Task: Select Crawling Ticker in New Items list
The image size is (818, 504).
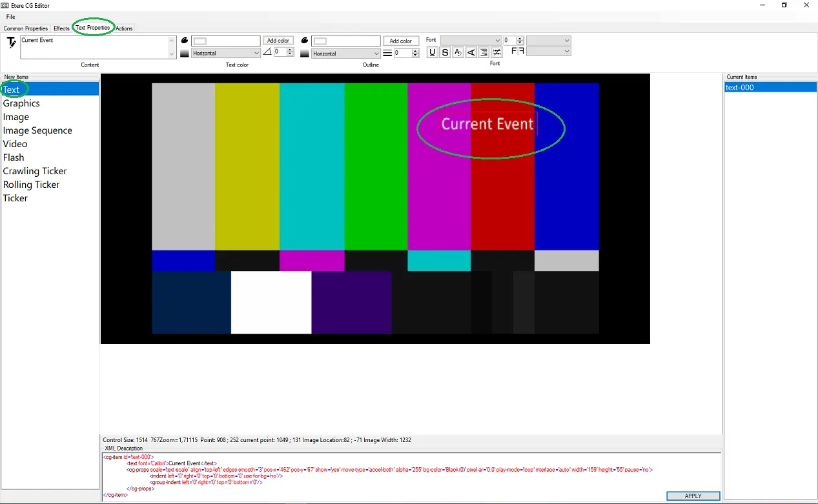Action: (35, 171)
